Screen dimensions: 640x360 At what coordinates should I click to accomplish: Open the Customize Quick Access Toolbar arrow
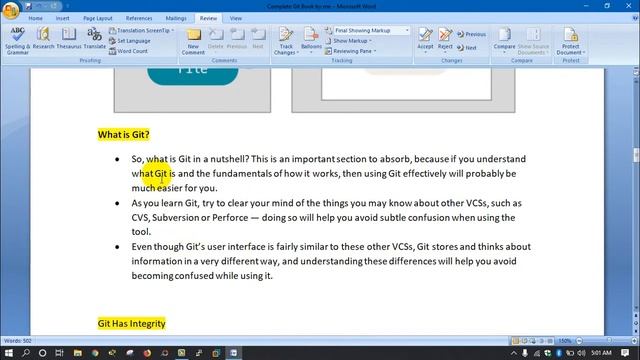(x=67, y=6)
